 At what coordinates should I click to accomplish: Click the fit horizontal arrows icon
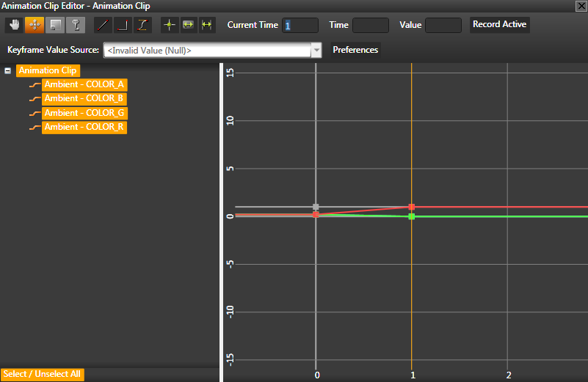pyautogui.click(x=207, y=25)
